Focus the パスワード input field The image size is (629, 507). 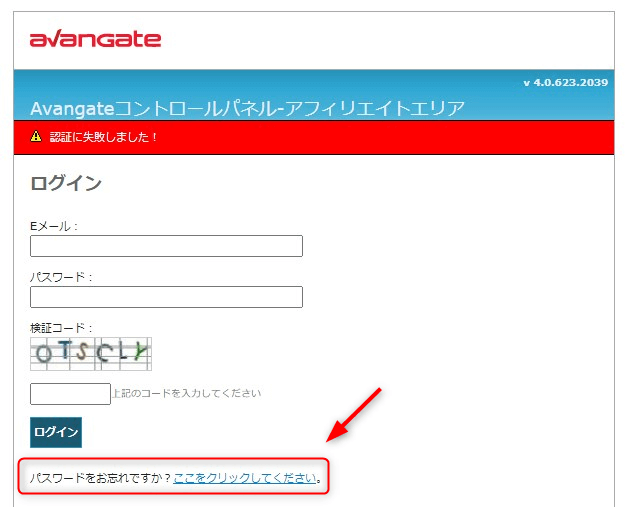(166, 297)
